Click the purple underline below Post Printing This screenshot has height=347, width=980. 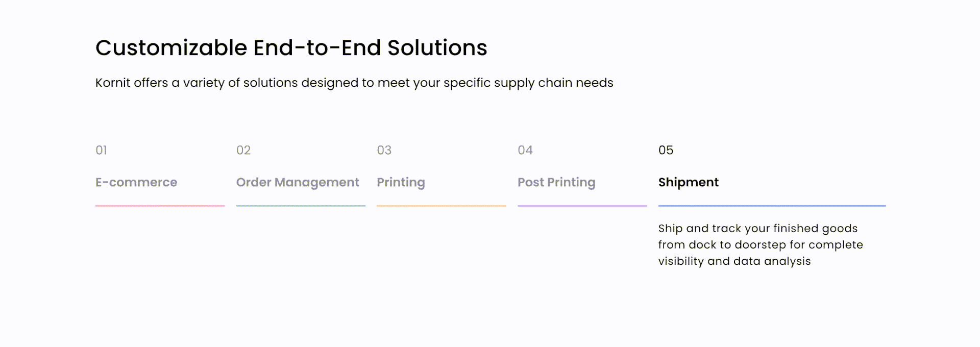click(582, 206)
